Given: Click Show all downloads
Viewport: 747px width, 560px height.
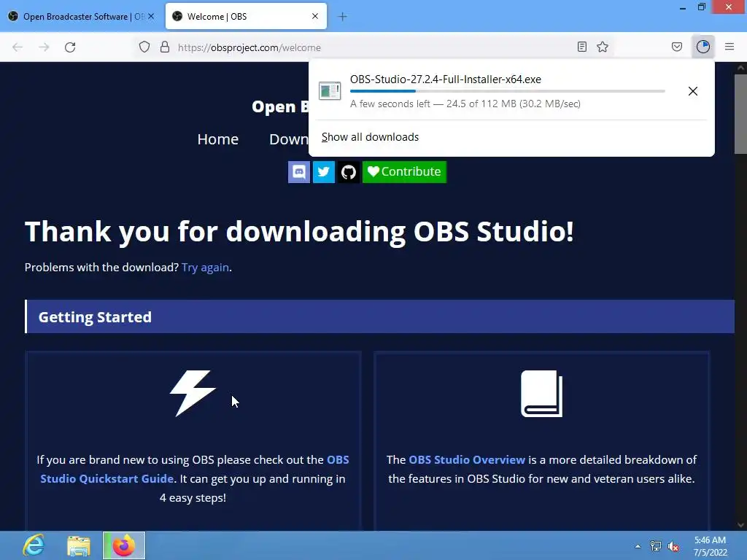Looking at the screenshot, I should (x=370, y=137).
